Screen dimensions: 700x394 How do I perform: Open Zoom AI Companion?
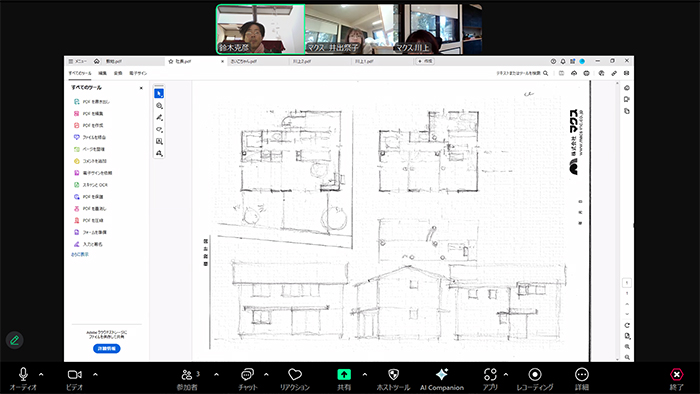(442, 380)
